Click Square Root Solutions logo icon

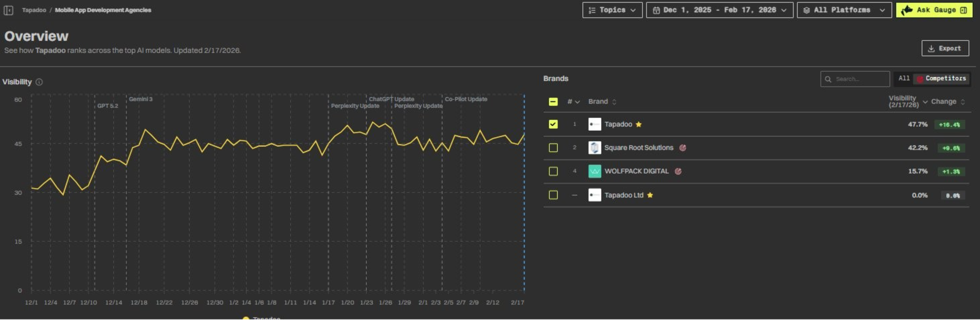(594, 148)
